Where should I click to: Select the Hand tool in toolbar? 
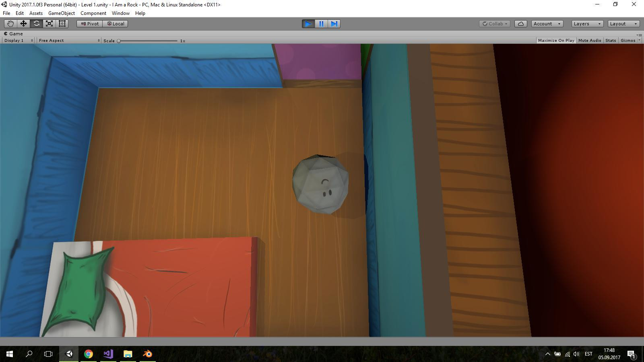point(10,24)
